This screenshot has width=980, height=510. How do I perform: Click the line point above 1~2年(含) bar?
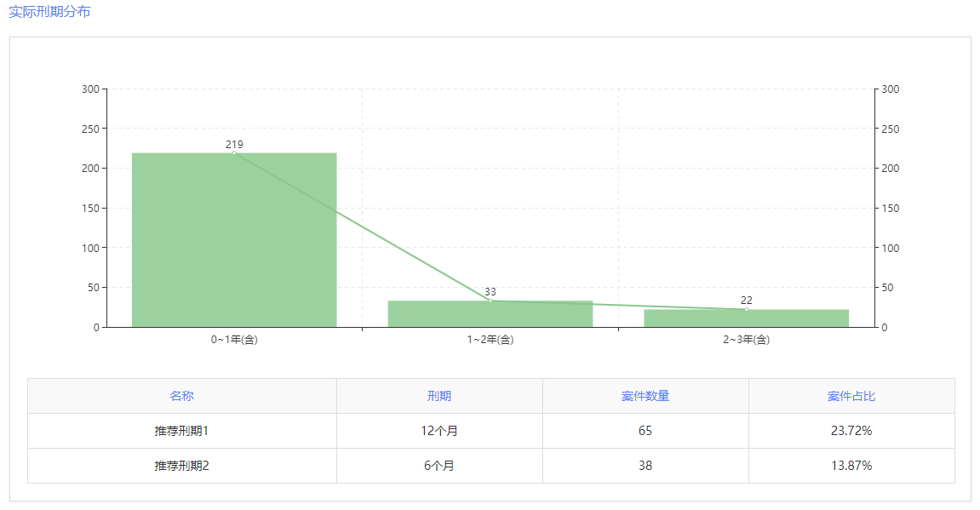click(x=490, y=301)
